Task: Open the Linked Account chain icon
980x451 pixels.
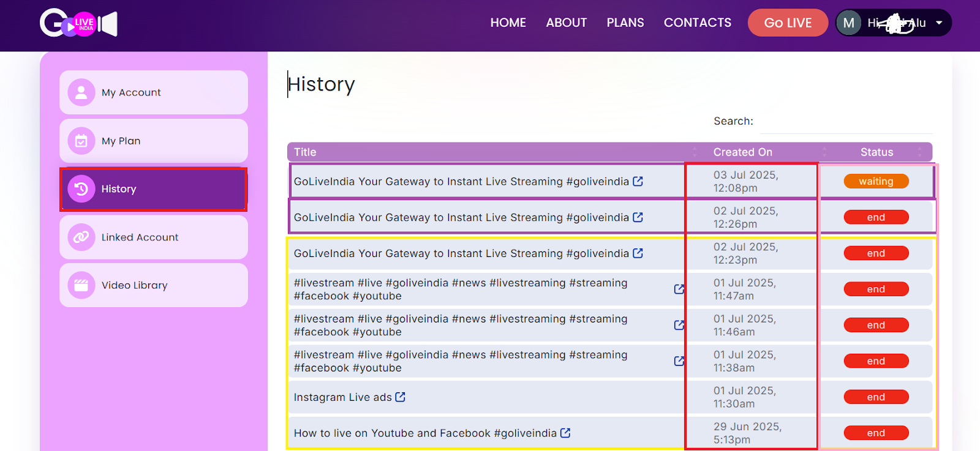Action: 81,237
